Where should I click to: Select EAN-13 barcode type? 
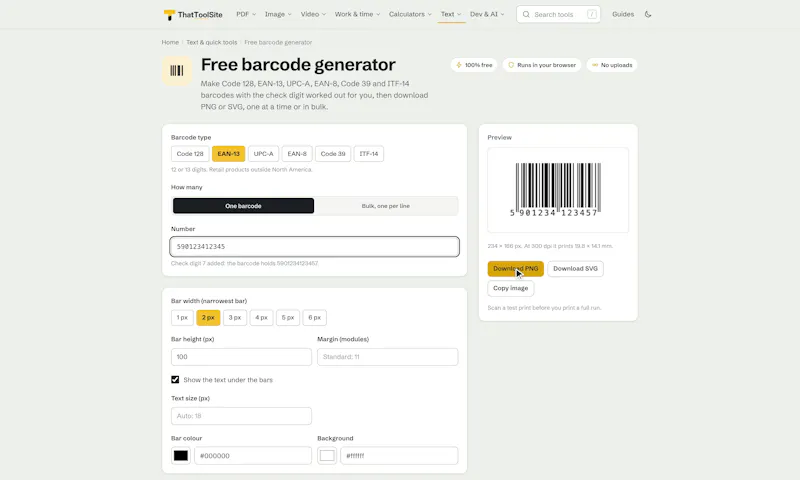pos(229,154)
